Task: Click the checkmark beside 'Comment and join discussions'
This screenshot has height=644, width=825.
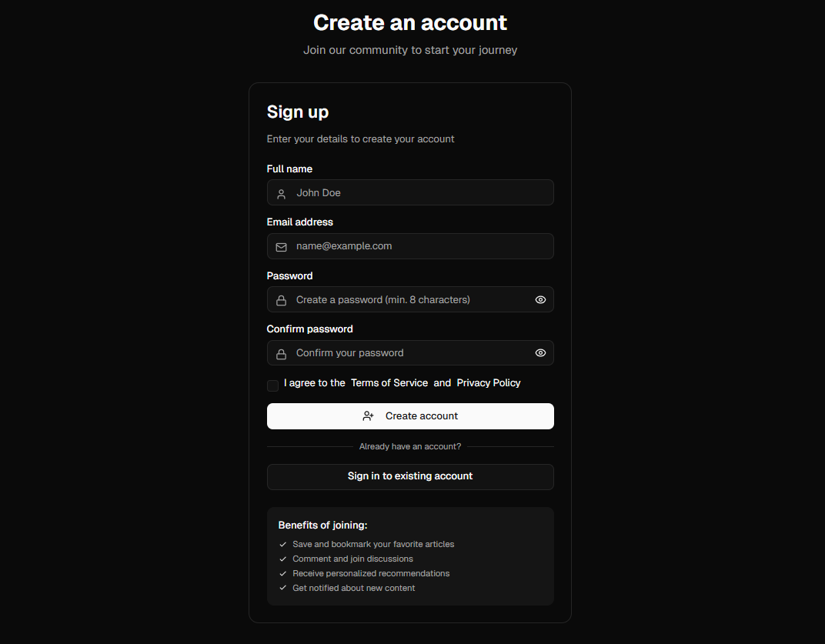Action: tap(282, 559)
